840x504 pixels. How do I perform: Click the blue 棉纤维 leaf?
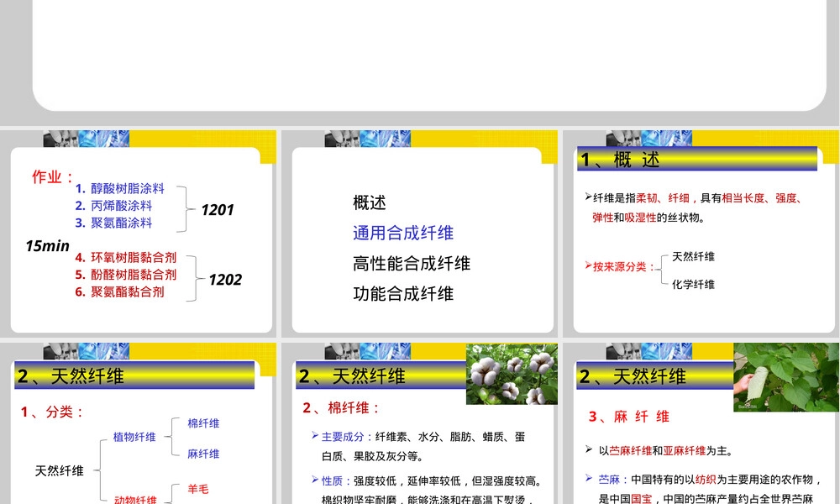(203, 423)
